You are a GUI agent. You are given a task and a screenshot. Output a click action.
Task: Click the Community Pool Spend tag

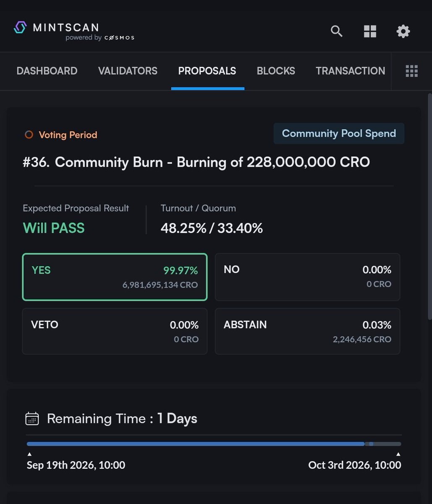tap(339, 134)
